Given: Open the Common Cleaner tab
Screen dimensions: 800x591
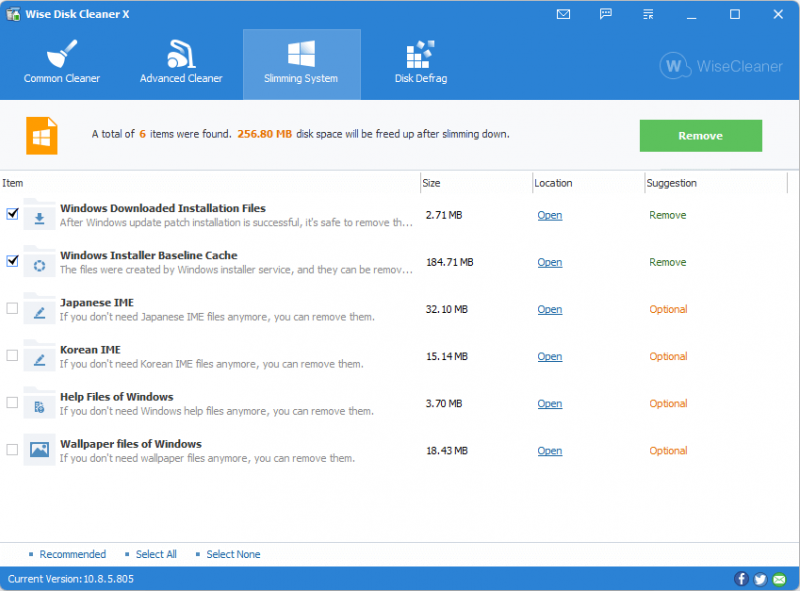Looking at the screenshot, I should 62,64.
